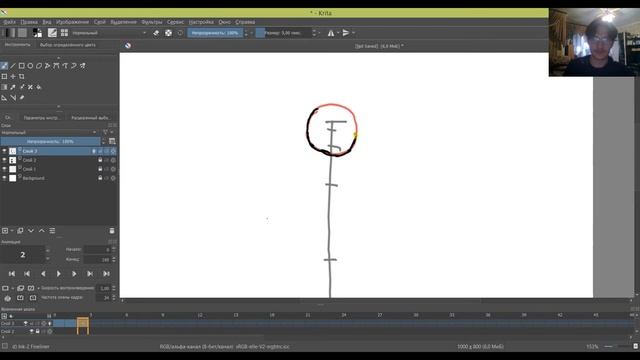The width and height of the screenshot is (640, 360).
Task: Unlock the Слой 2 layer lock
Action: point(100,160)
